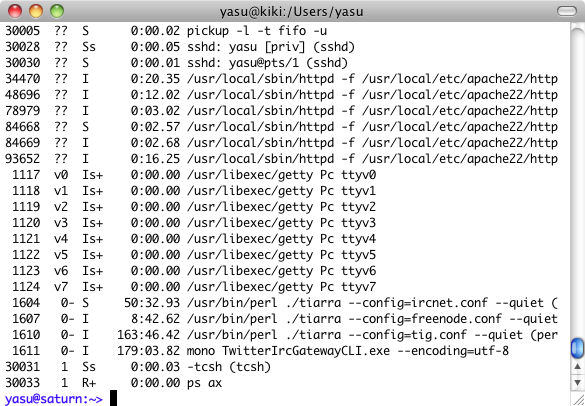Click the scroll down arrow
This screenshot has width=585, height=406.
(577, 382)
